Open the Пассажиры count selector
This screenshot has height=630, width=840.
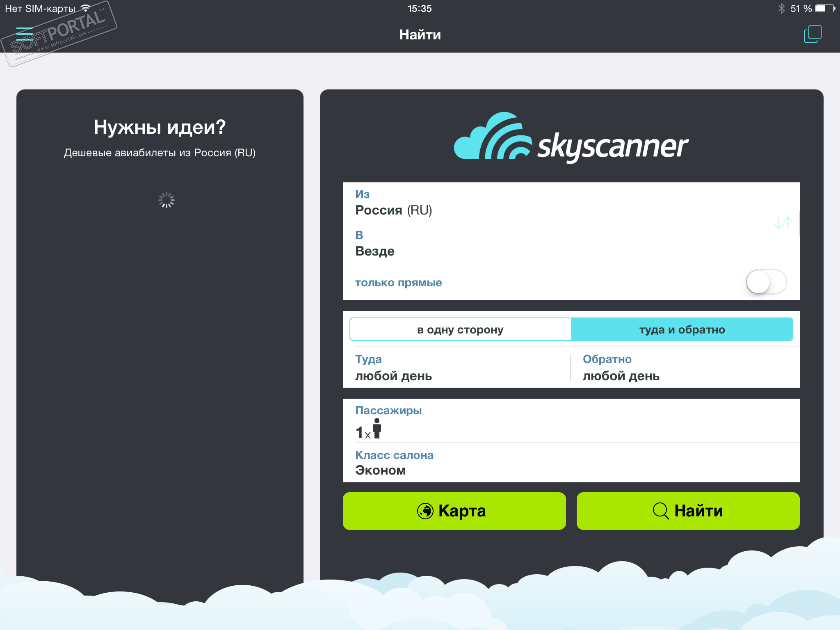[x=570, y=422]
